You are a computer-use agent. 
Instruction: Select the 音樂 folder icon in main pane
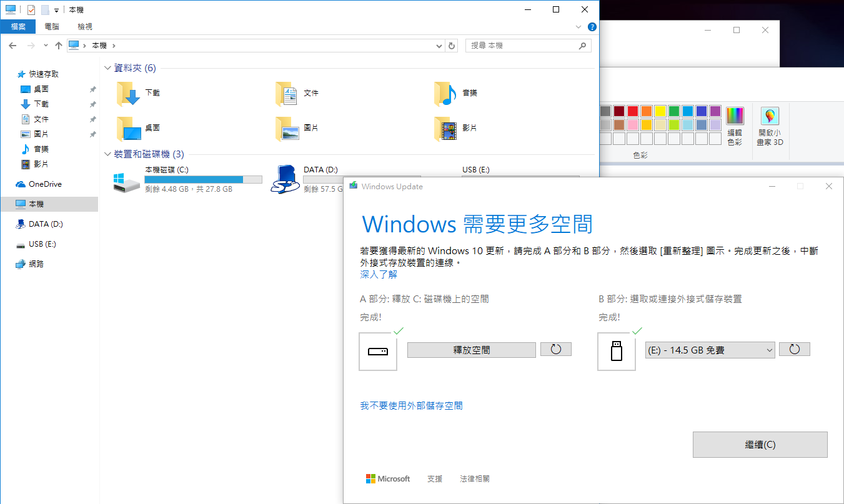(x=447, y=94)
